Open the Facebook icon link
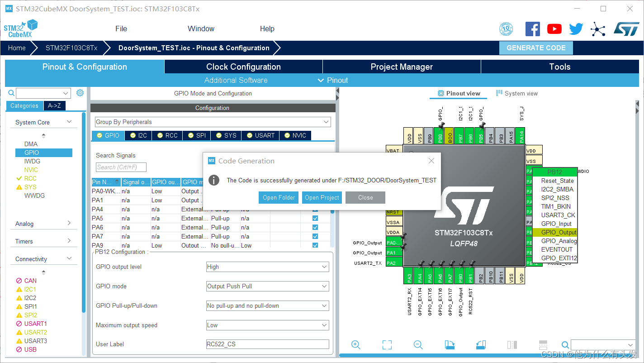The width and height of the screenshot is (644, 363). pyautogui.click(x=533, y=29)
